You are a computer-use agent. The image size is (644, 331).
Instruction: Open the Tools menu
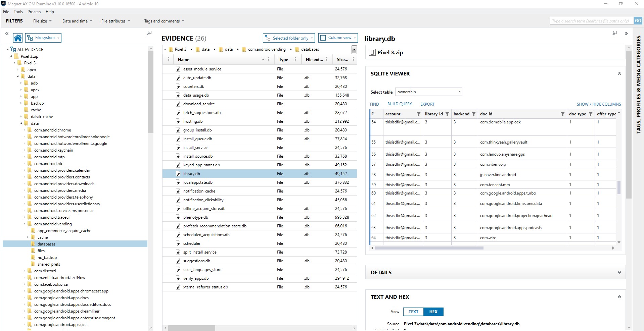click(x=18, y=12)
